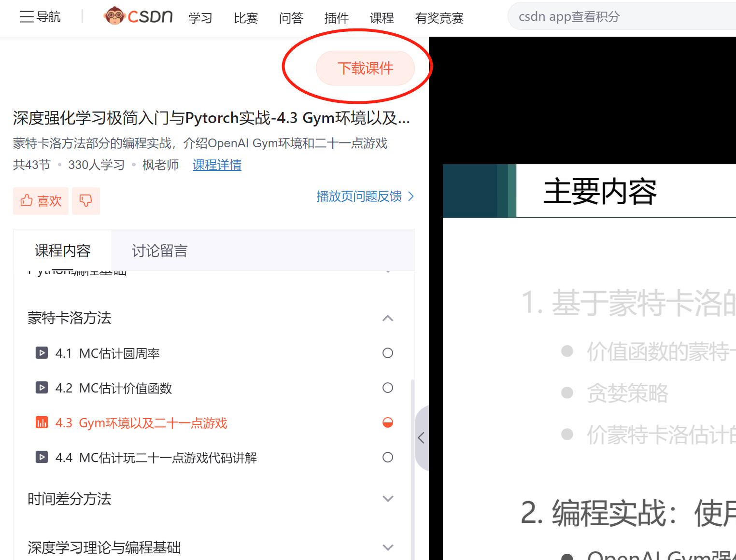This screenshot has height=560, width=736.
Task: Open the 课程详情 link
Action: tap(217, 165)
